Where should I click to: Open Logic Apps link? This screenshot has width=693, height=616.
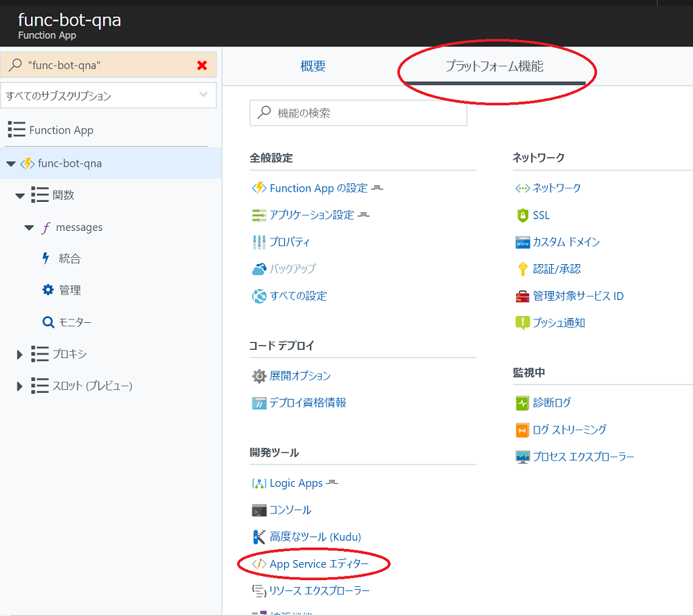pos(296,483)
